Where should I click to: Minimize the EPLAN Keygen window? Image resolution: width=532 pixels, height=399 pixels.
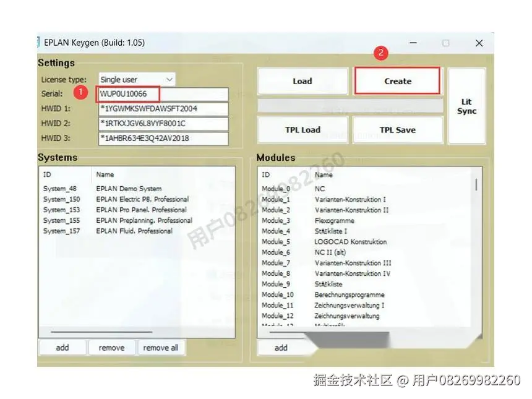[x=413, y=43]
